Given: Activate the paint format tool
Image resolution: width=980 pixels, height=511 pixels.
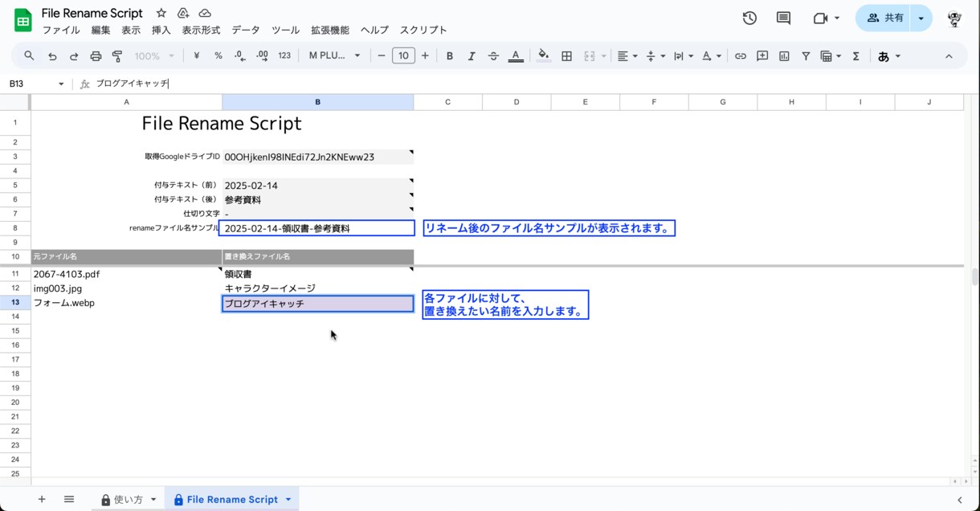Looking at the screenshot, I should tap(117, 55).
